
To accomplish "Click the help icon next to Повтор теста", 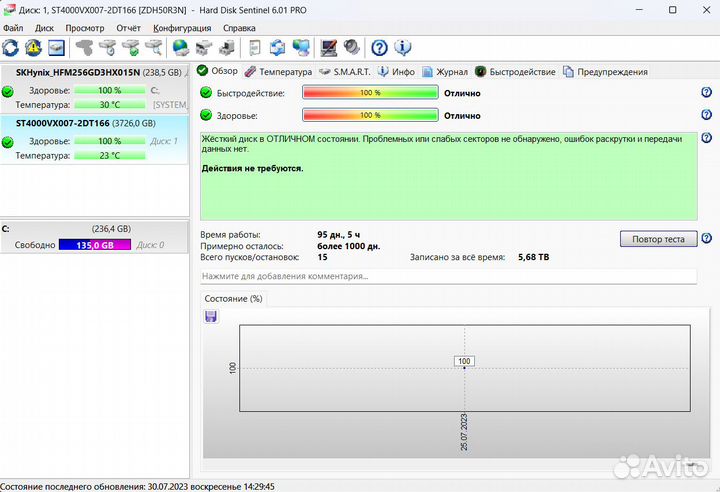I will click(x=706, y=239).
